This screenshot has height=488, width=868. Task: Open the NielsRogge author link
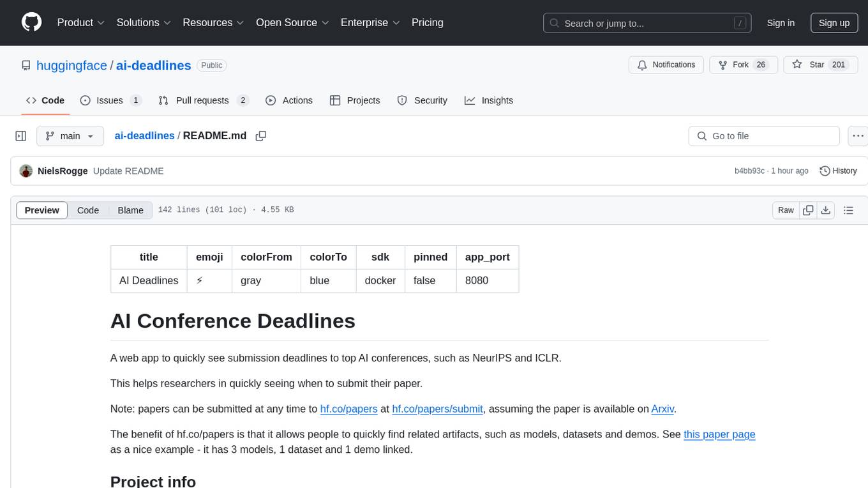pos(63,171)
